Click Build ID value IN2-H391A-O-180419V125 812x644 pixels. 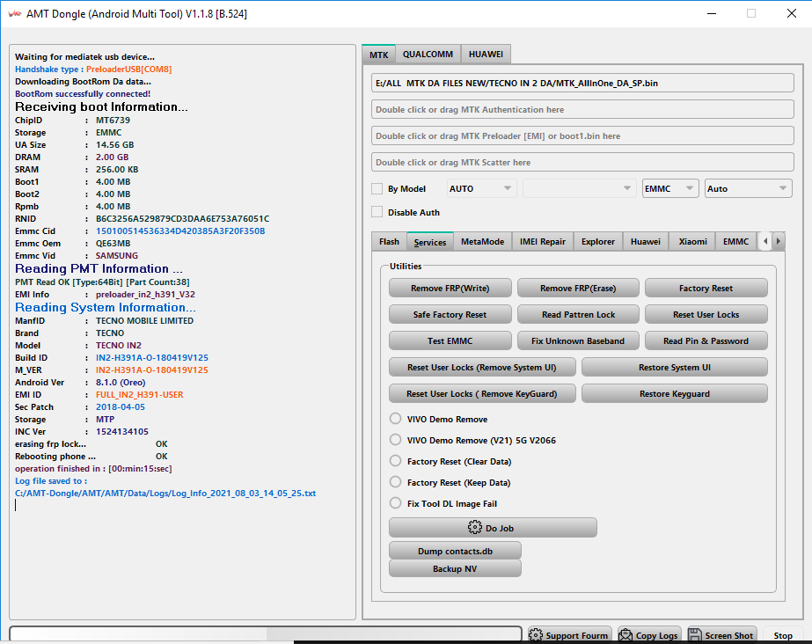151,358
